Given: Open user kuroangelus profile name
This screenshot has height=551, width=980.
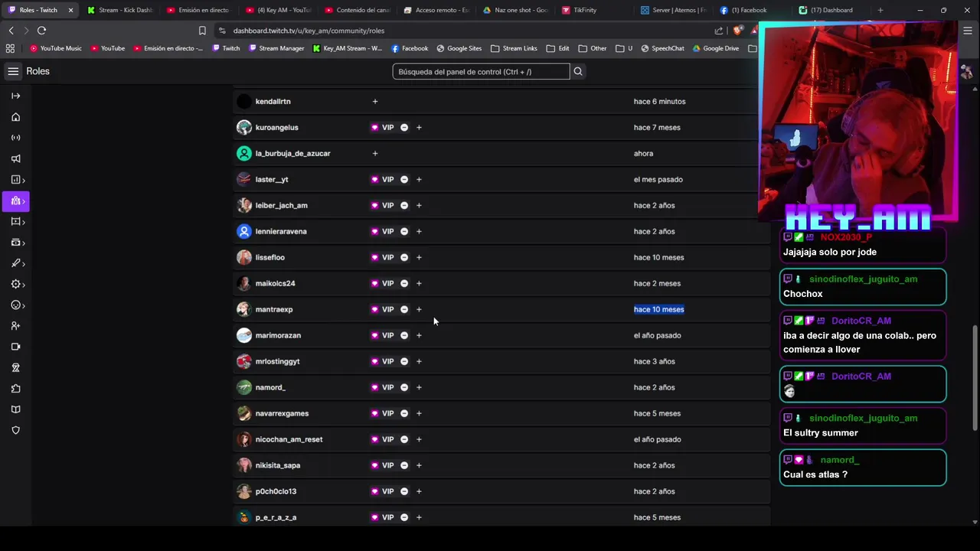Looking at the screenshot, I should [x=276, y=127].
